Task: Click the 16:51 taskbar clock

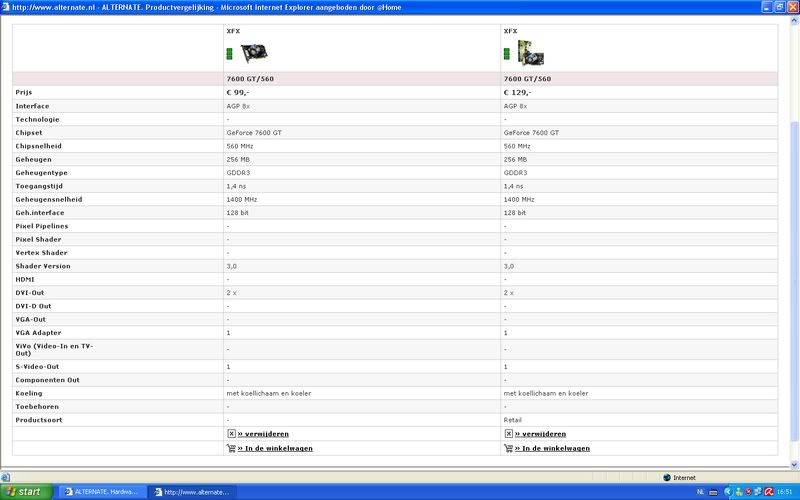Action: tap(785, 492)
